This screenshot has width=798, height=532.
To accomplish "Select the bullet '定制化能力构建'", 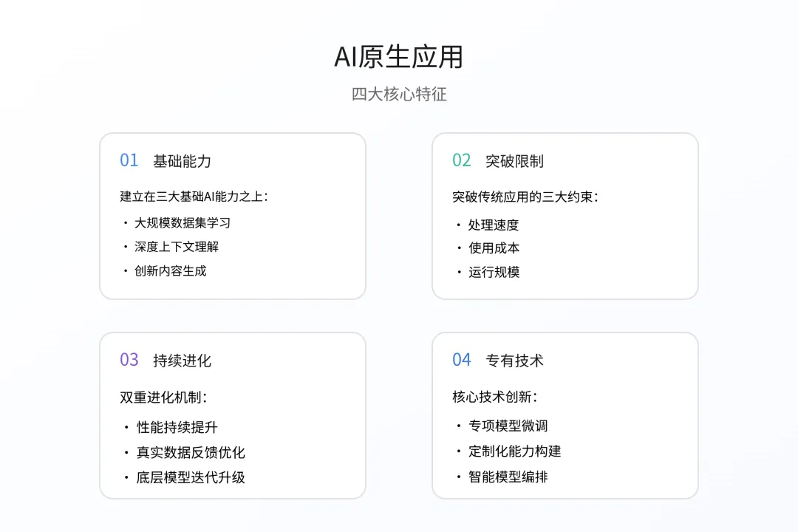I will coord(514,451).
